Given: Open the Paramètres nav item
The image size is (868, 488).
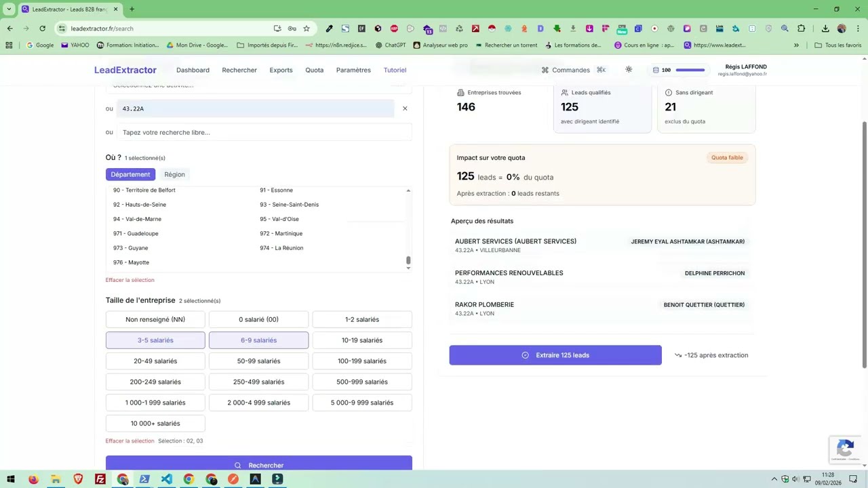Looking at the screenshot, I should pyautogui.click(x=353, y=70).
